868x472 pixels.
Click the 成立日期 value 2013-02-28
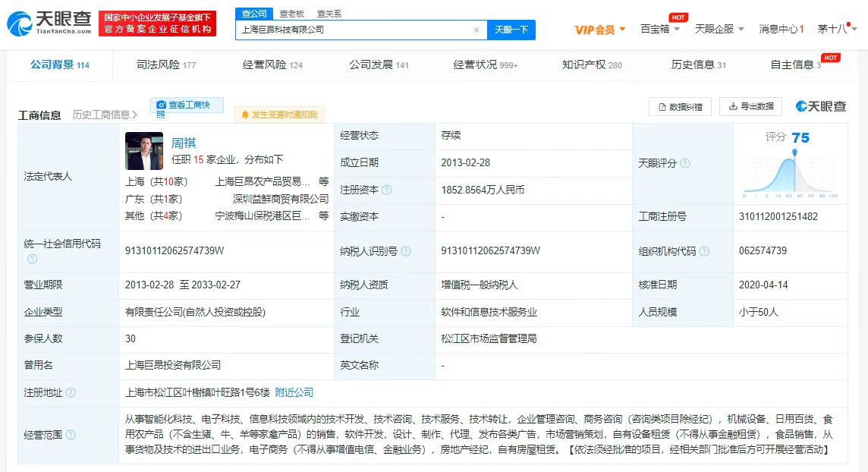466,162
